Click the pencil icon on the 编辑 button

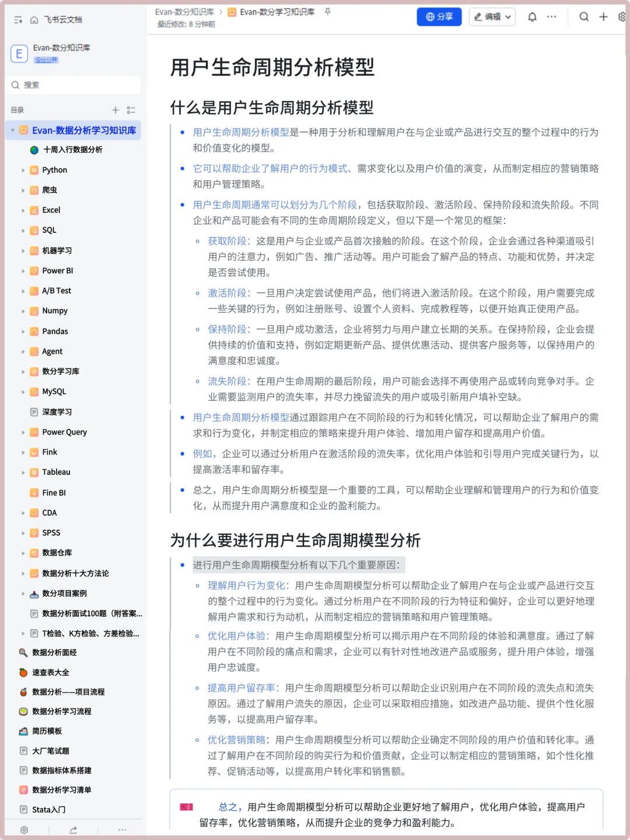(478, 17)
